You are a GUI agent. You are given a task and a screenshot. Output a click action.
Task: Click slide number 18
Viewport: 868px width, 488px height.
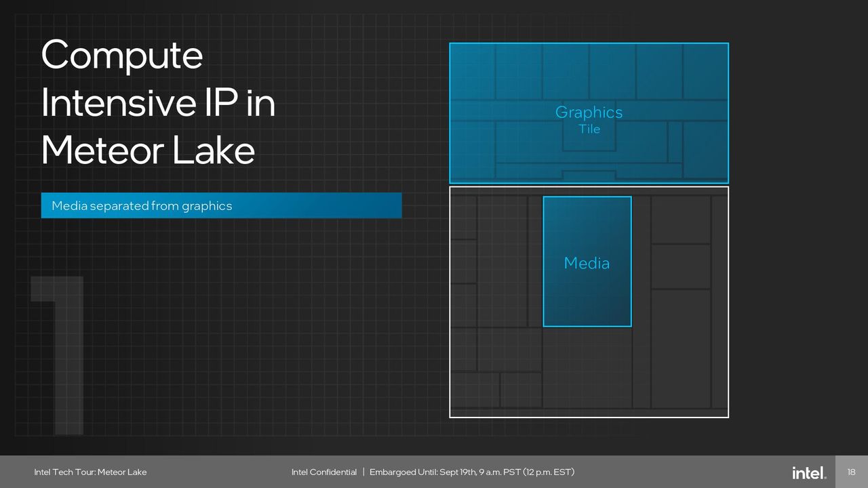tap(851, 472)
